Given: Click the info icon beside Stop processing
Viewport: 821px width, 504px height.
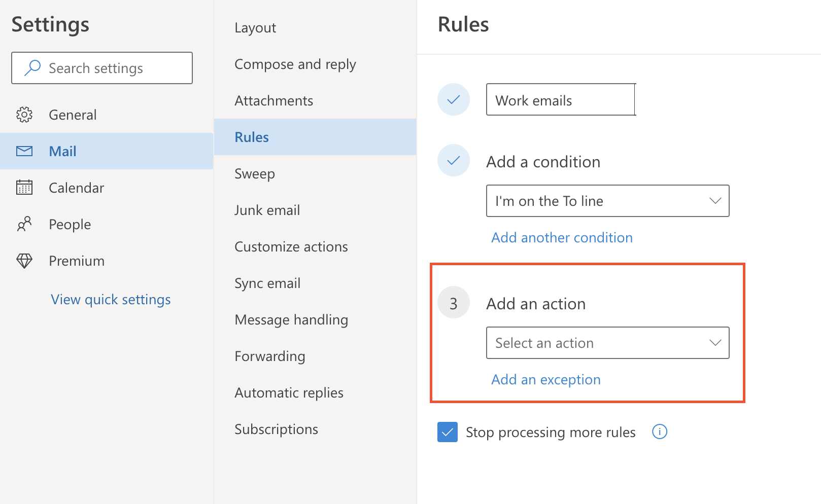Looking at the screenshot, I should point(660,432).
